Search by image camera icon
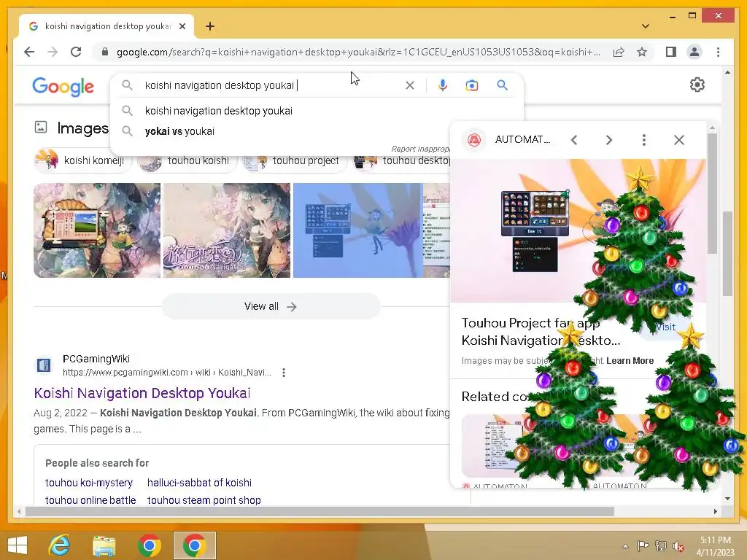This screenshot has height=560, width=747. click(x=472, y=85)
